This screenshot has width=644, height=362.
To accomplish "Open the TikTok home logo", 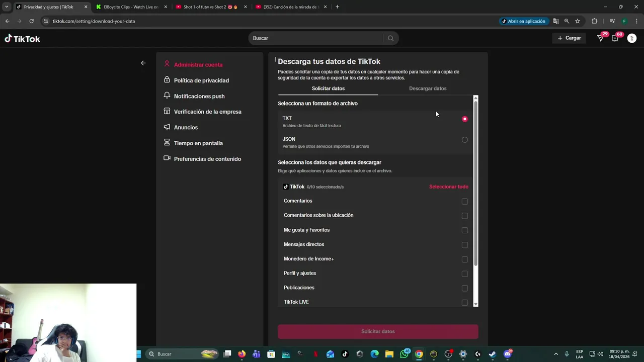I will pyautogui.click(x=23, y=39).
